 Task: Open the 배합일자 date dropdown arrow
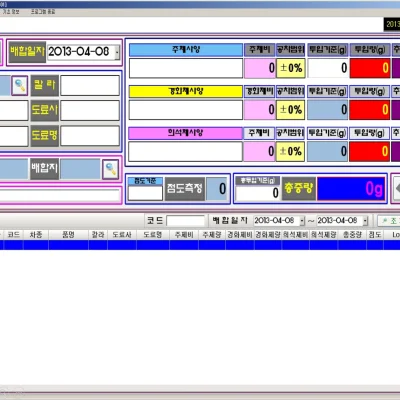(x=117, y=52)
